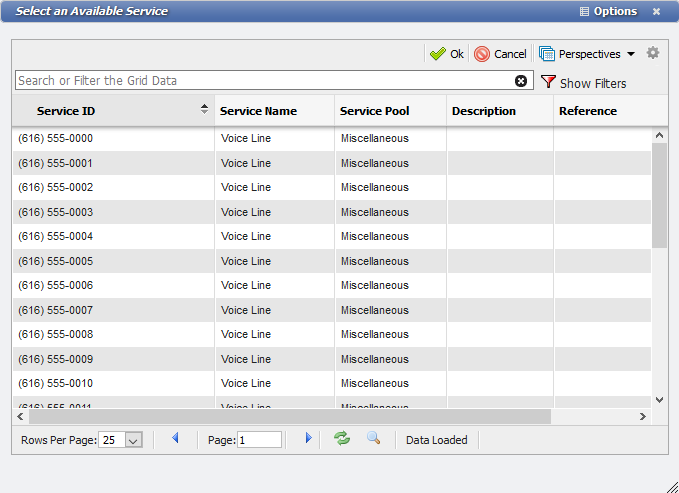The width and height of the screenshot is (679, 493).
Task: Clear the search filter with X icon
Action: click(521, 81)
